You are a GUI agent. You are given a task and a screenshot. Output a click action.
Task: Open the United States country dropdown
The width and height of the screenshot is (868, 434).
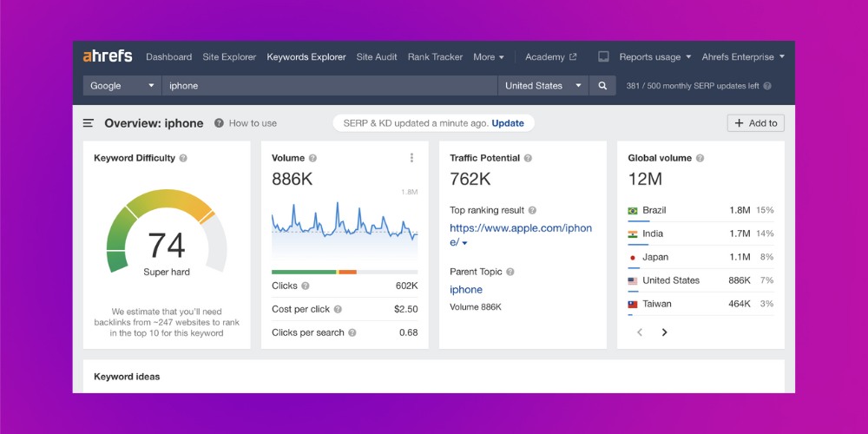click(543, 86)
